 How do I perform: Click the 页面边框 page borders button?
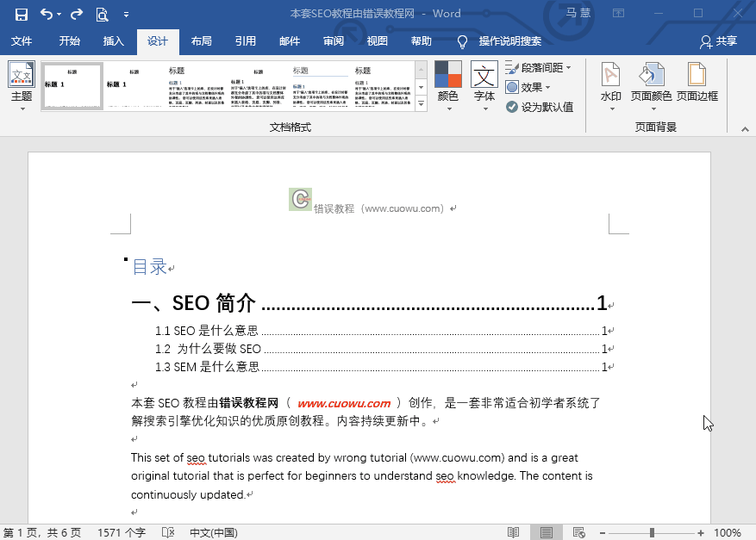[x=697, y=82]
